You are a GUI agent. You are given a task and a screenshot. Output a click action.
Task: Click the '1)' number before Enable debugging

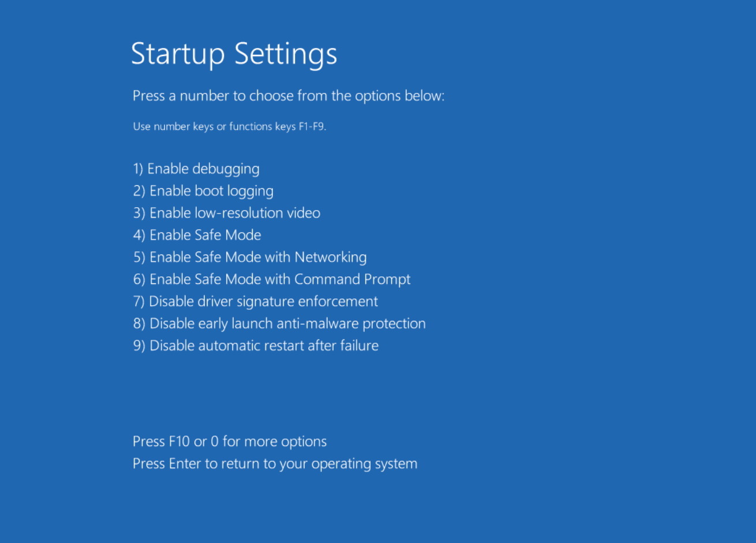tap(138, 169)
